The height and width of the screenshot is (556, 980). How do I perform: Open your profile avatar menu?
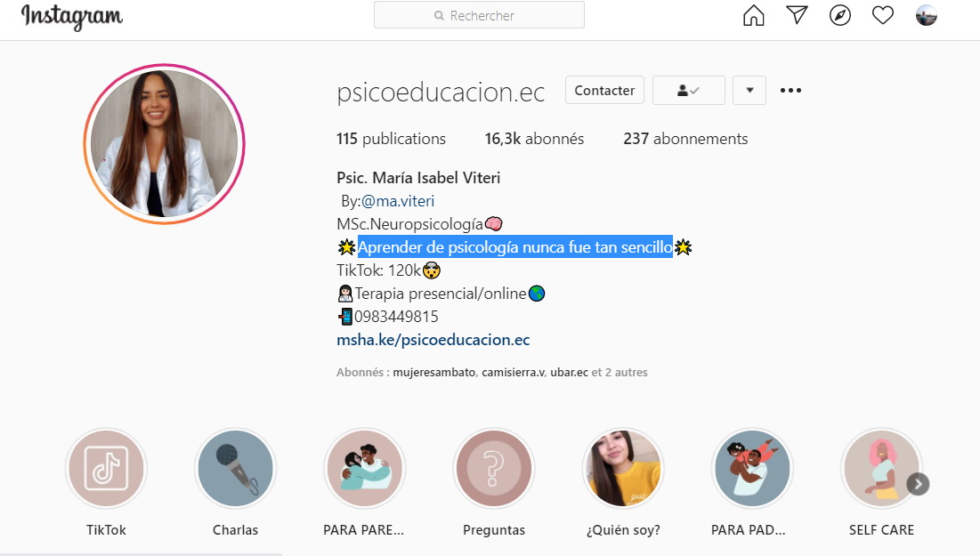coord(927,15)
